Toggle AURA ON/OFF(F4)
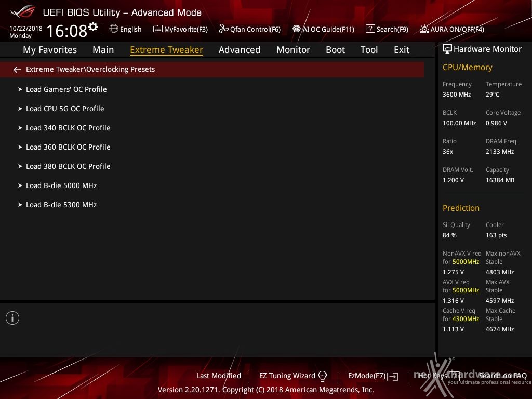Screen dimensions: 532x399 tap(457, 30)
